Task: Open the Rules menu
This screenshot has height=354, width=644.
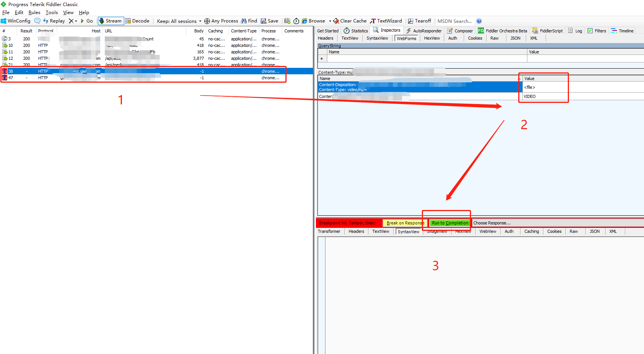Action: point(34,13)
